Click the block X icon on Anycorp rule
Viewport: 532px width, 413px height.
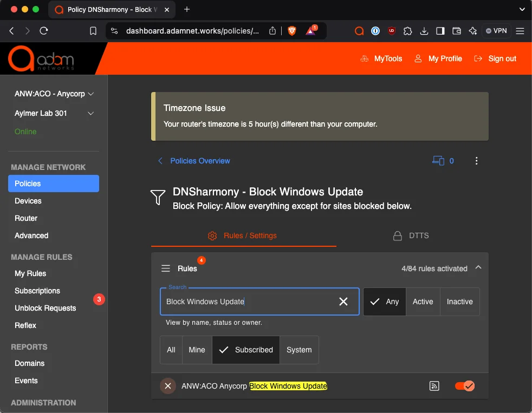pos(168,386)
